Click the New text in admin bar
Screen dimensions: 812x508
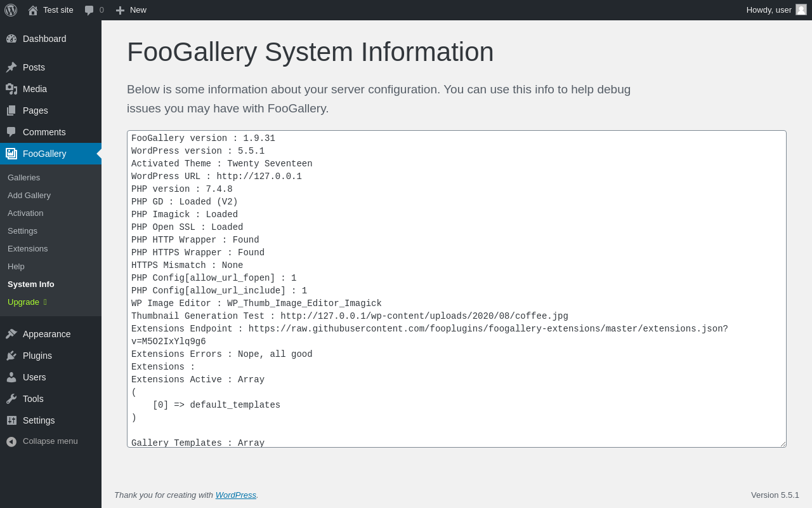click(138, 10)
